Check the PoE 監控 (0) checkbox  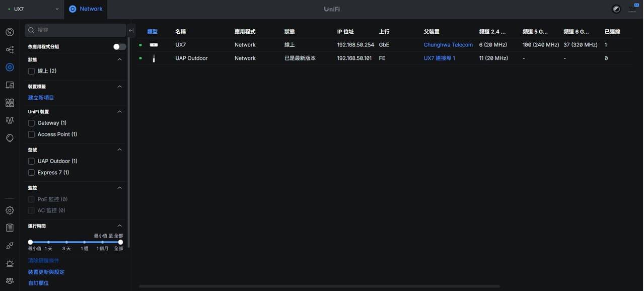[31, 199]
